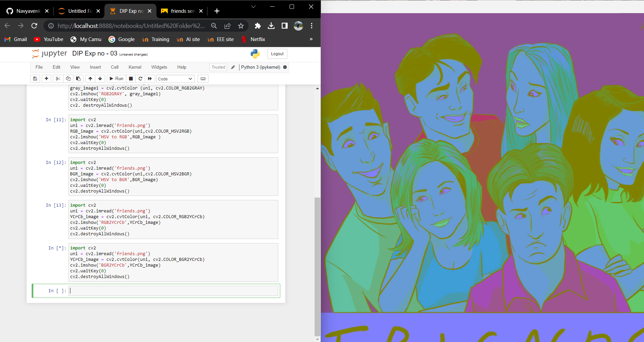Close the DIP Exp no tab
Image resolution: width=644 pixels, height=342 pixels.
pyautogui.click(x=150, y=11)
